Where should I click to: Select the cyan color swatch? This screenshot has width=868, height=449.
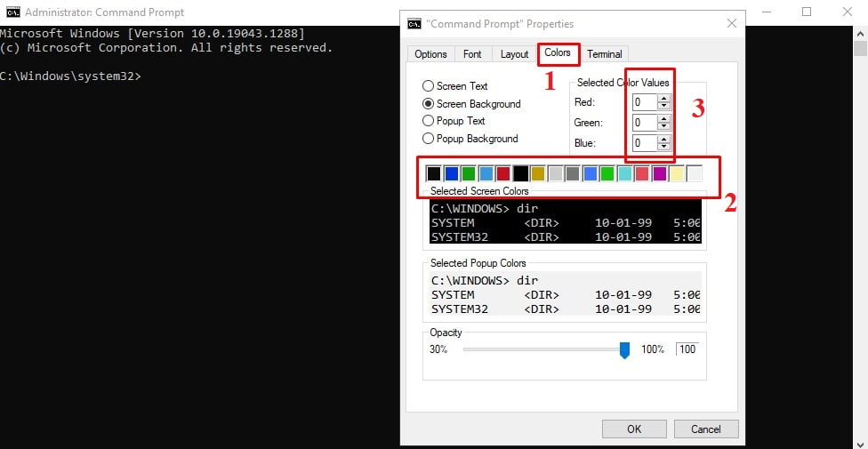pyautogui.click(x=624, y=174)
